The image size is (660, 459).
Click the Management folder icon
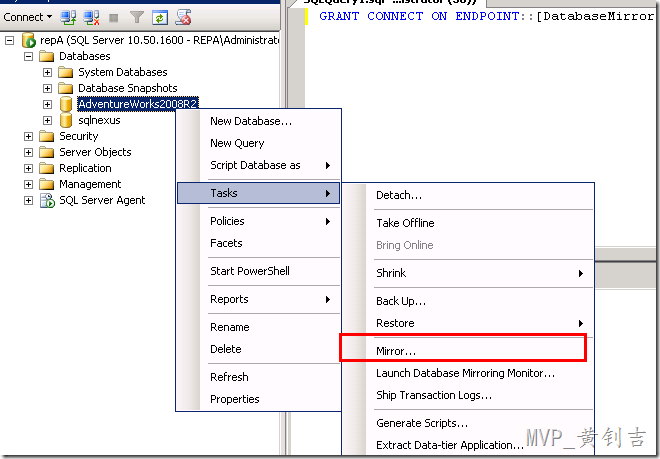pyautogui.click(x=46, y=184)
